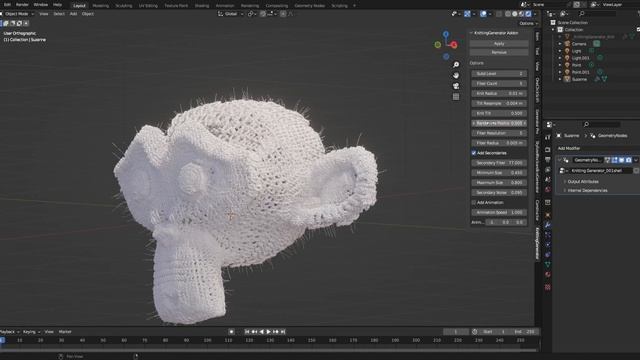This screenshot has width=640, height=360.
Task: Click the red X axis gizmo ball
Action: coord(454,45)
